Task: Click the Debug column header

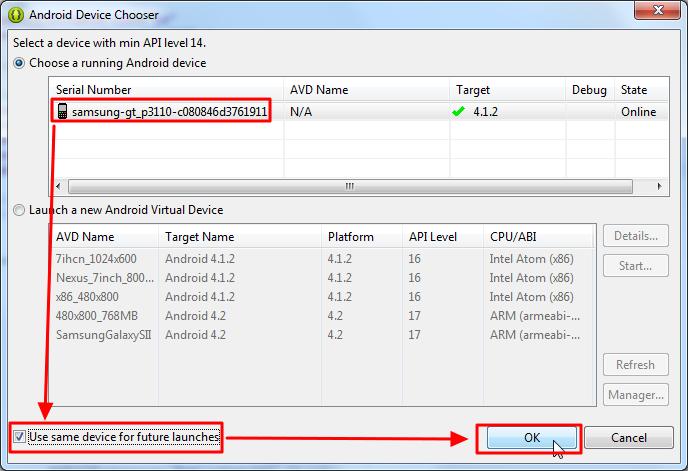Action: pos(590,90)
